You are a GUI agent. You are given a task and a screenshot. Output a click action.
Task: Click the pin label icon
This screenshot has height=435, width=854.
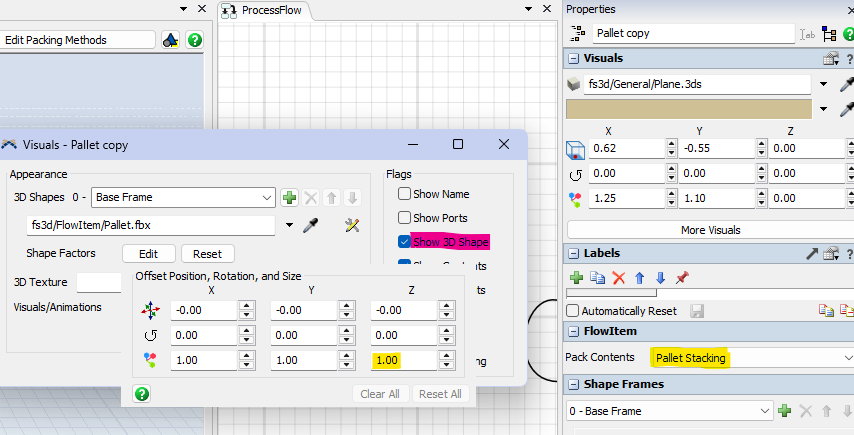[x=682, y=277]
